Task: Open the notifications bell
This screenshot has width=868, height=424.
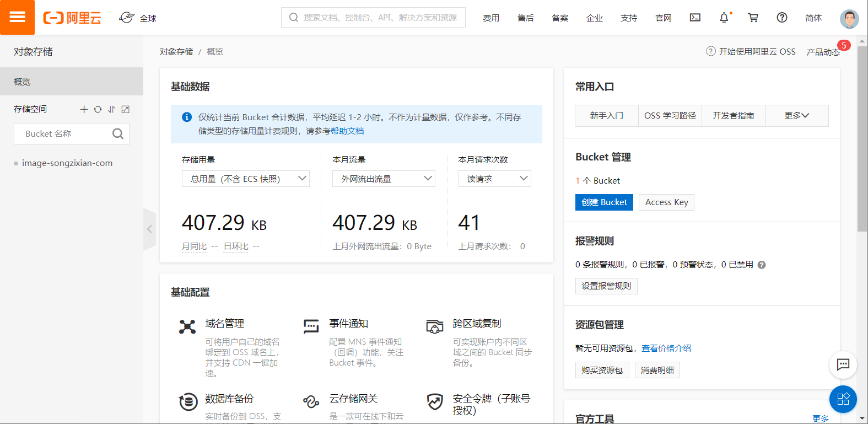Action: [x=724, y=18]
